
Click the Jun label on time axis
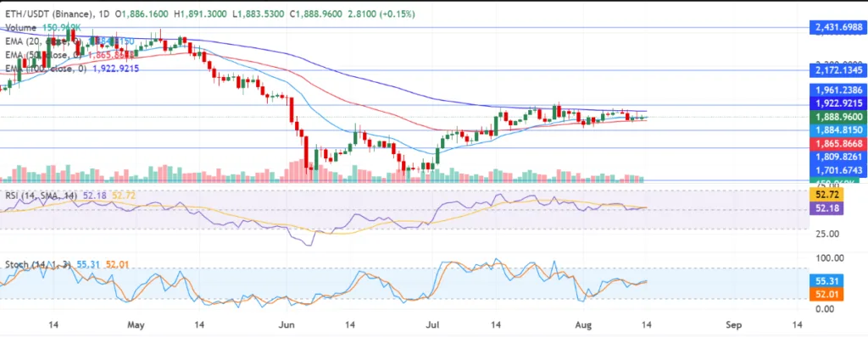287,325
